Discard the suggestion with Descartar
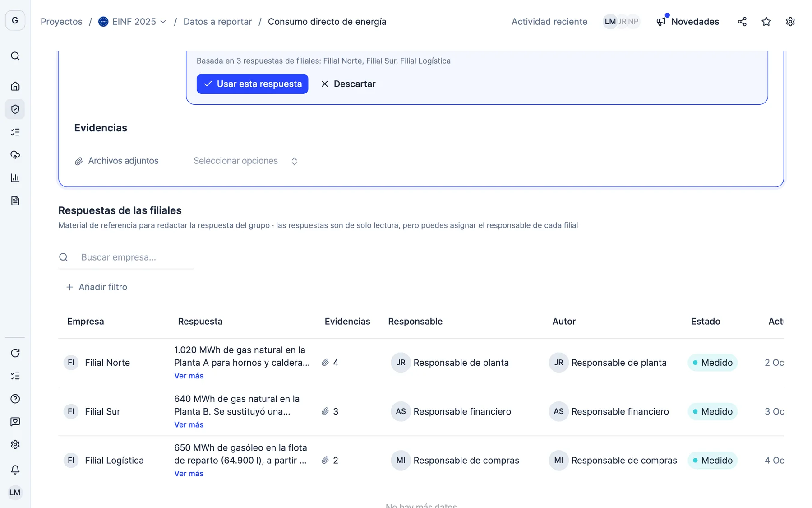 click(x=348, y=84)
